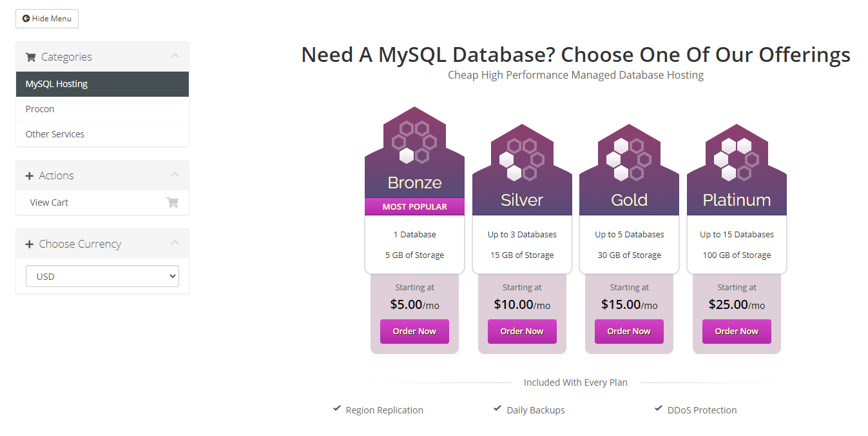Collapse the Choose Currency panel chevron

pos(175,243)
